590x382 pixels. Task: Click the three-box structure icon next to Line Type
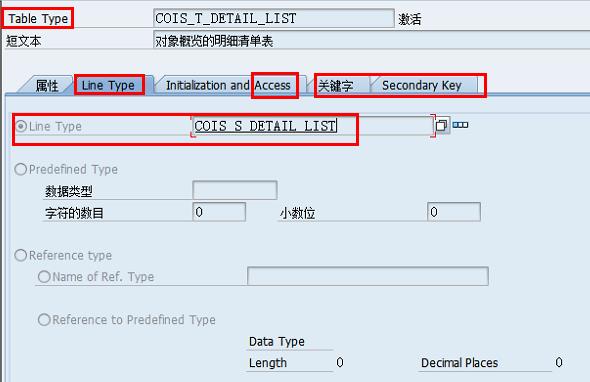pyautogui.click(x=460, y=125)
